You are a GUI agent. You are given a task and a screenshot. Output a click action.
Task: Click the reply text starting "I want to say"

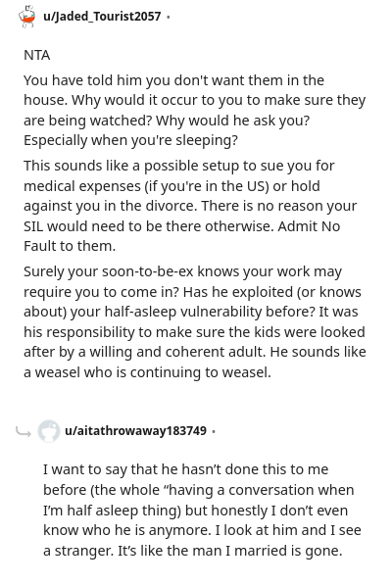202,510
